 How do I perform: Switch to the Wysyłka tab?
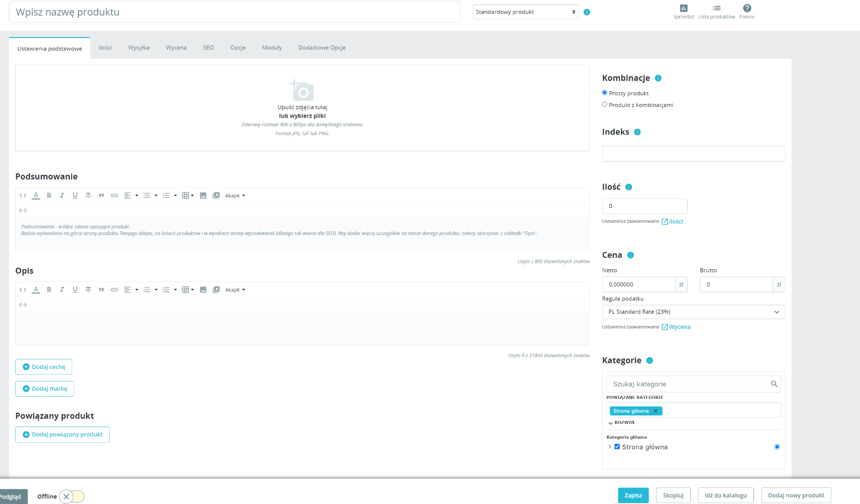click(x=138, y=48)
